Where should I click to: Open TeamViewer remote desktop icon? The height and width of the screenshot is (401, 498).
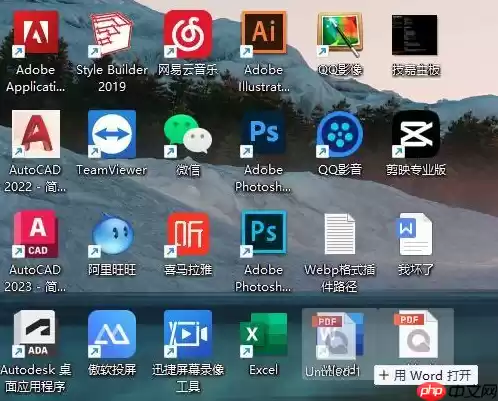pyautogui.click(x=112, y=134)
